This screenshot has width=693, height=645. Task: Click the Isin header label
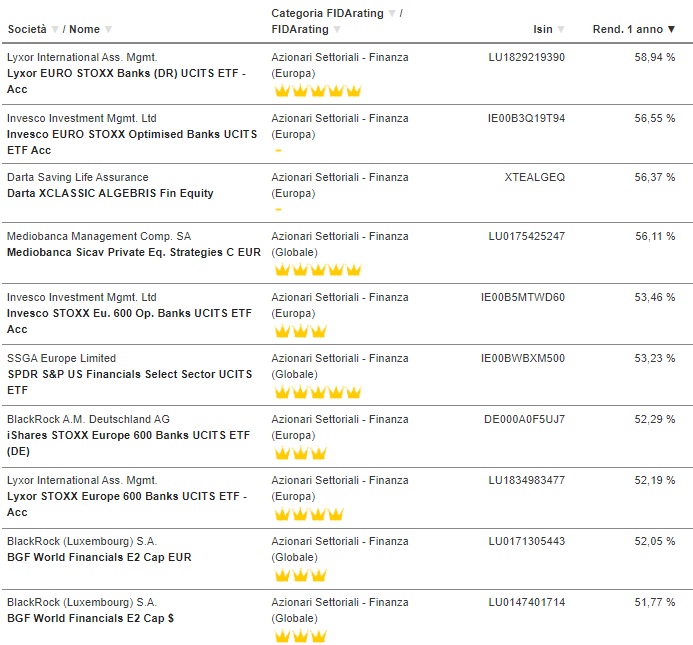coord(543,30)
